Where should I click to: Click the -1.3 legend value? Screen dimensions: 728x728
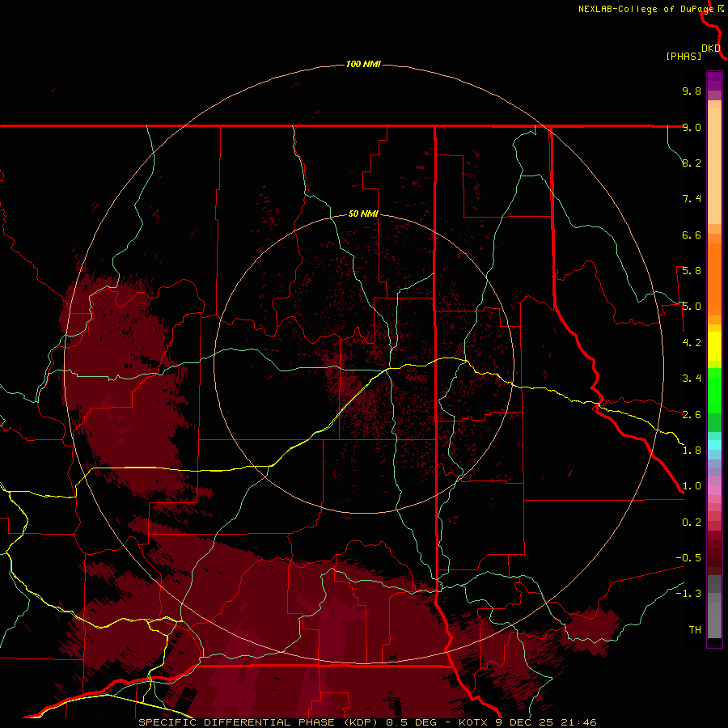(688, 594)
